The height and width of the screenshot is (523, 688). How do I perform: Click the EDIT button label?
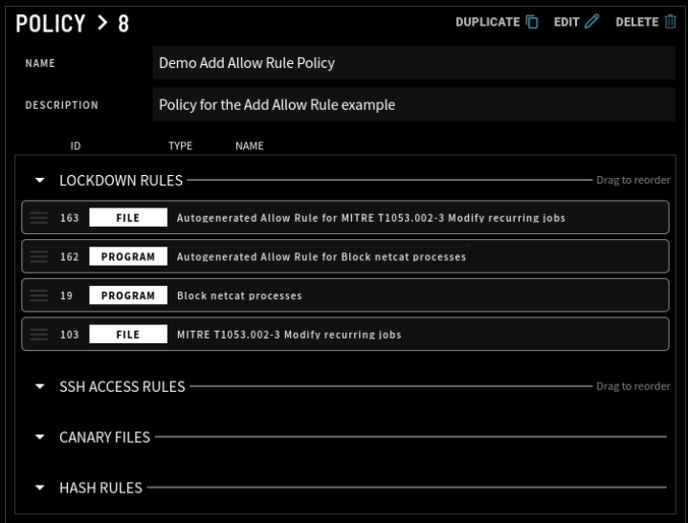[566, 22]
